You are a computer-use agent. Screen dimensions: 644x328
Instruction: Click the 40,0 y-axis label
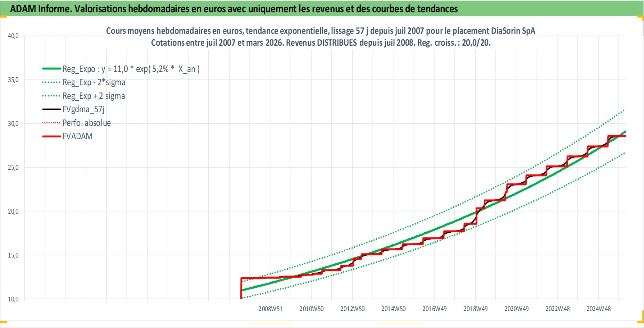pyautogui.click(x=13, y=36)
